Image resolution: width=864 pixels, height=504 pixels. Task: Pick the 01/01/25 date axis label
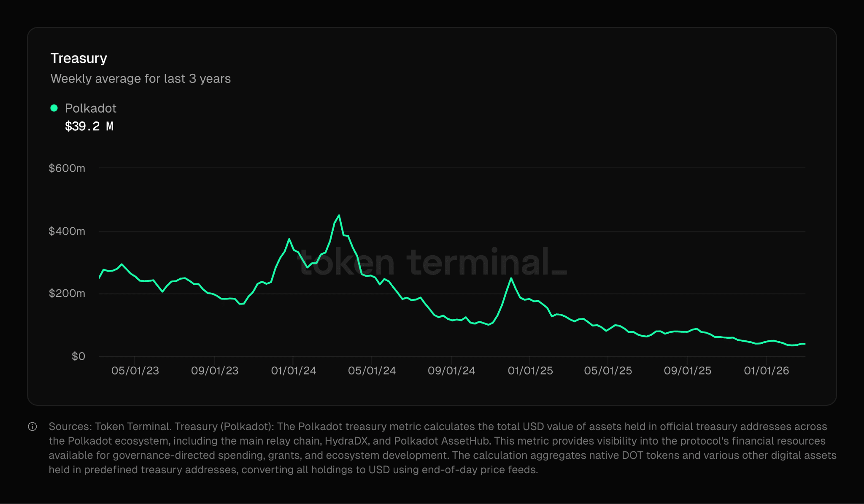click(530, 371)
